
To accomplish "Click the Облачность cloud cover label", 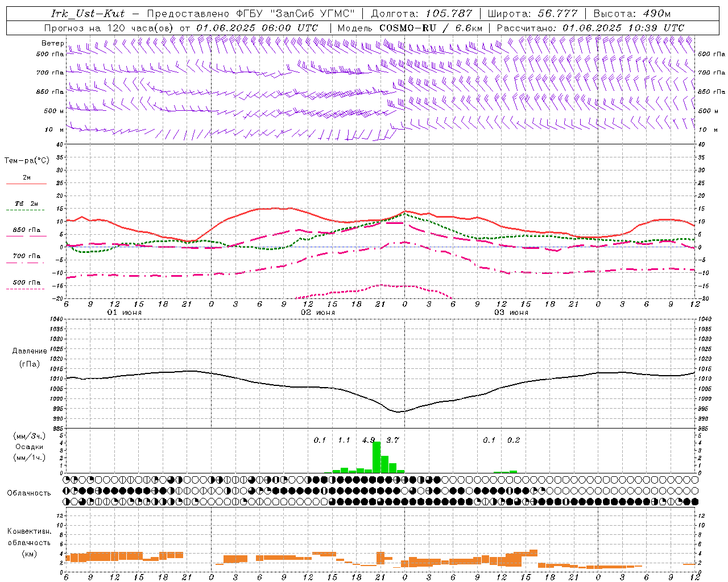I will coord(29,493).
